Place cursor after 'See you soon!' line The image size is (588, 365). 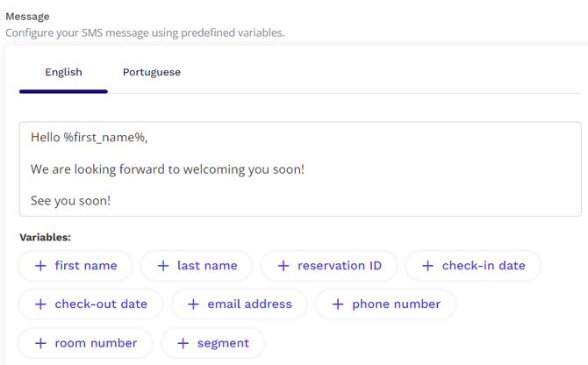[x=111, y=201]
